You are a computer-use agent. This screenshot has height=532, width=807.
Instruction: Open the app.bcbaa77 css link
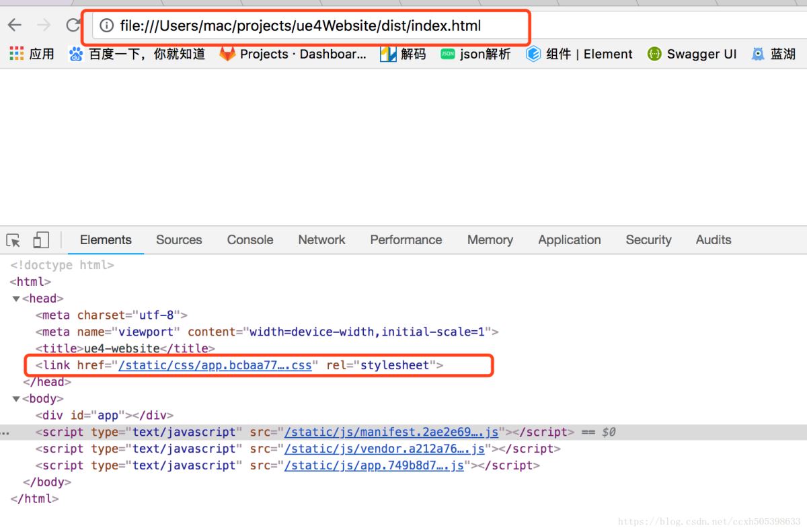215,365
